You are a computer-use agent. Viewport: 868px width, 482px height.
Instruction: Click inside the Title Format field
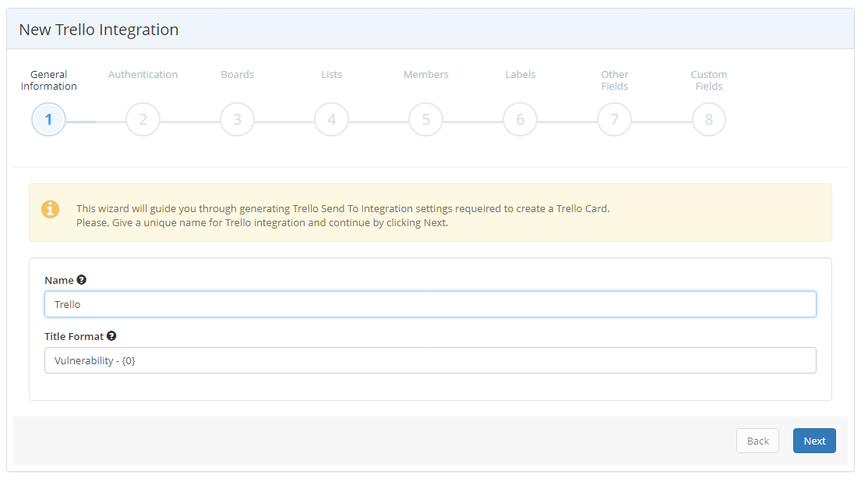(430, 360)
